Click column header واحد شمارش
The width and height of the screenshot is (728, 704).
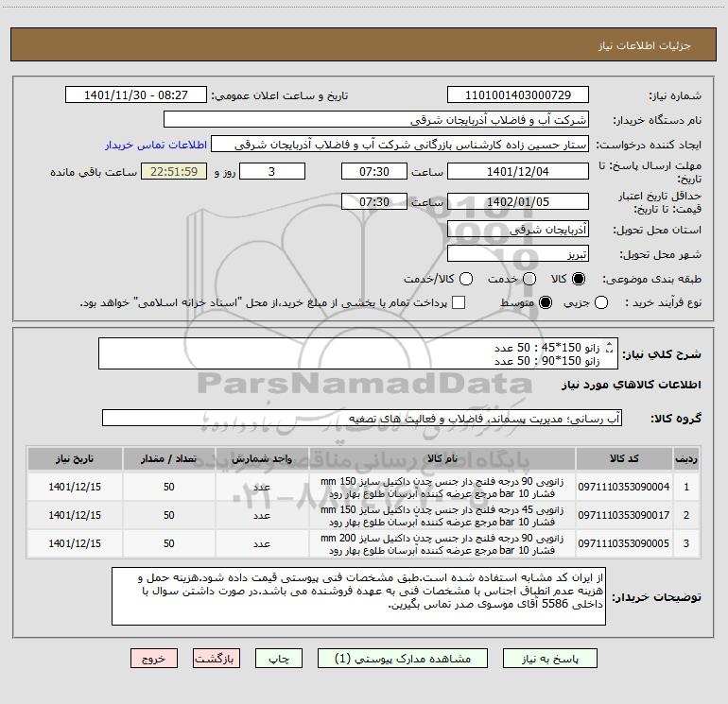point(262,459)
